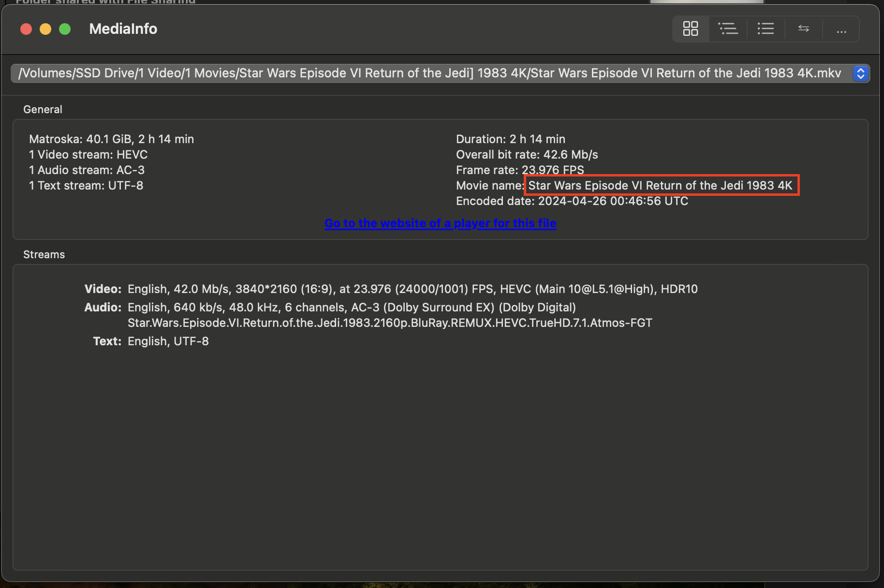This screenshot has height=588, width=884.
Task: Click the '1 Audio stream: AC-3' line
Action: pyautogui.click(x=87, y=170)
